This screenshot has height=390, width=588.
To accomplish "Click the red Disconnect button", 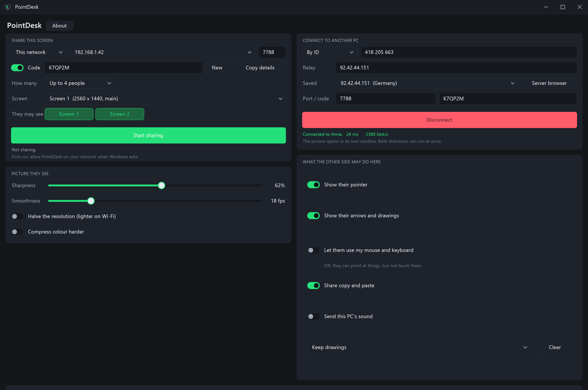I will (439, 120).
